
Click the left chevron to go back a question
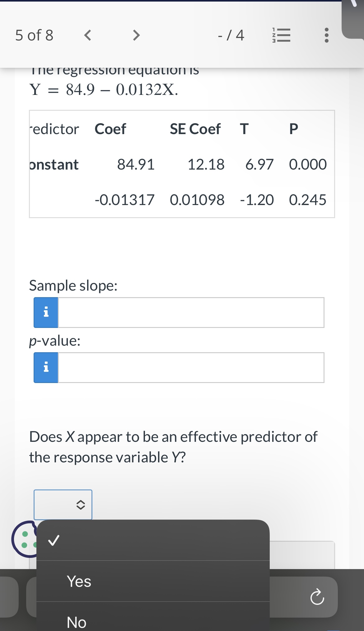87,35
